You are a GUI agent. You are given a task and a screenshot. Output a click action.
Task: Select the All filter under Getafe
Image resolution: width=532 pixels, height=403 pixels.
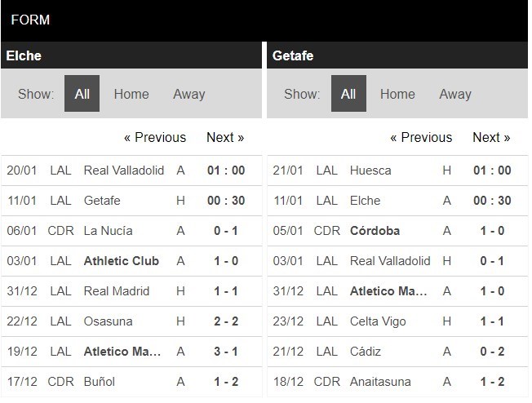coord(348,94)
